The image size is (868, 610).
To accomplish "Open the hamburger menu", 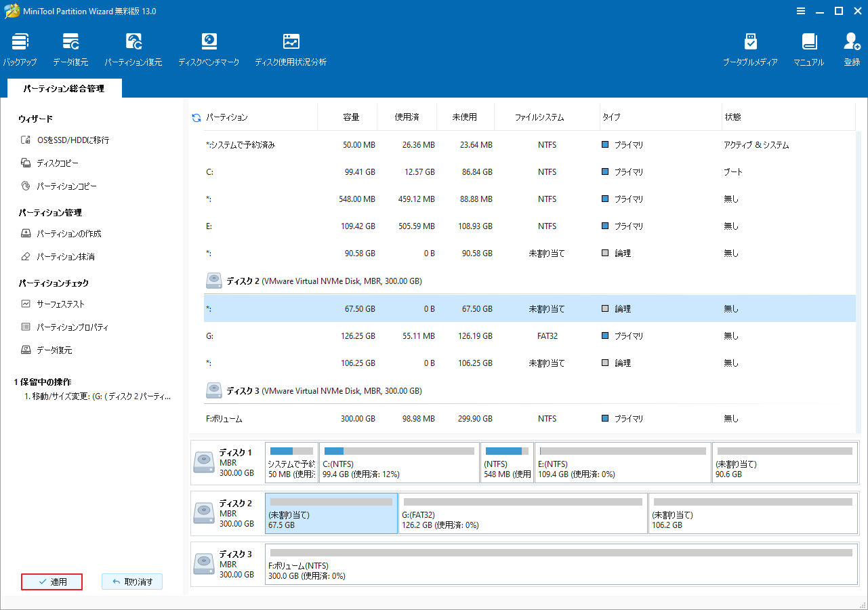I will (x=801, y=11).
